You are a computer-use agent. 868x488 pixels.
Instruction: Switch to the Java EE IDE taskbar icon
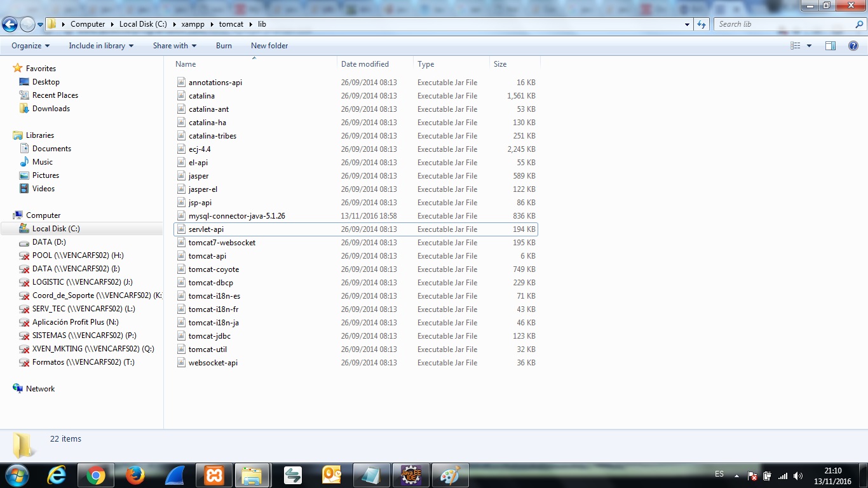411,475
